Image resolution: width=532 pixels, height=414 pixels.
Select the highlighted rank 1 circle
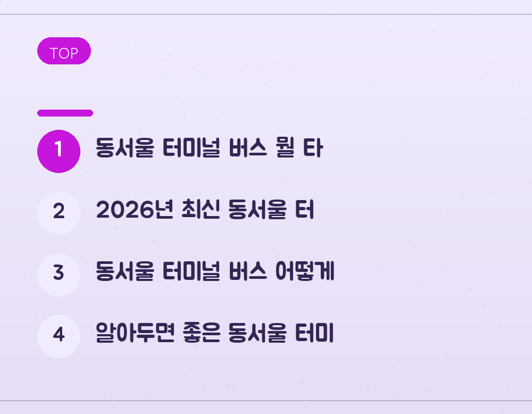click(59, 151)
